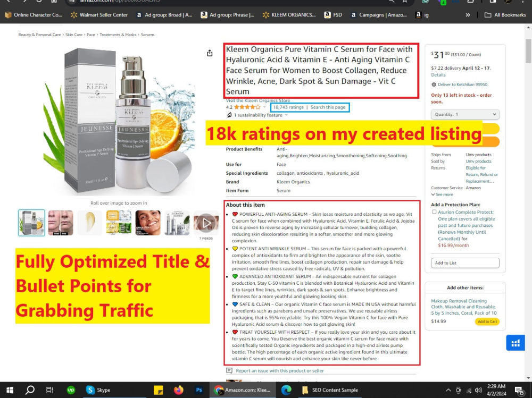Expand the sustainability feature dropdown
Image resolution: width=532 pixels, height=398 pixels.
(286, 115)
